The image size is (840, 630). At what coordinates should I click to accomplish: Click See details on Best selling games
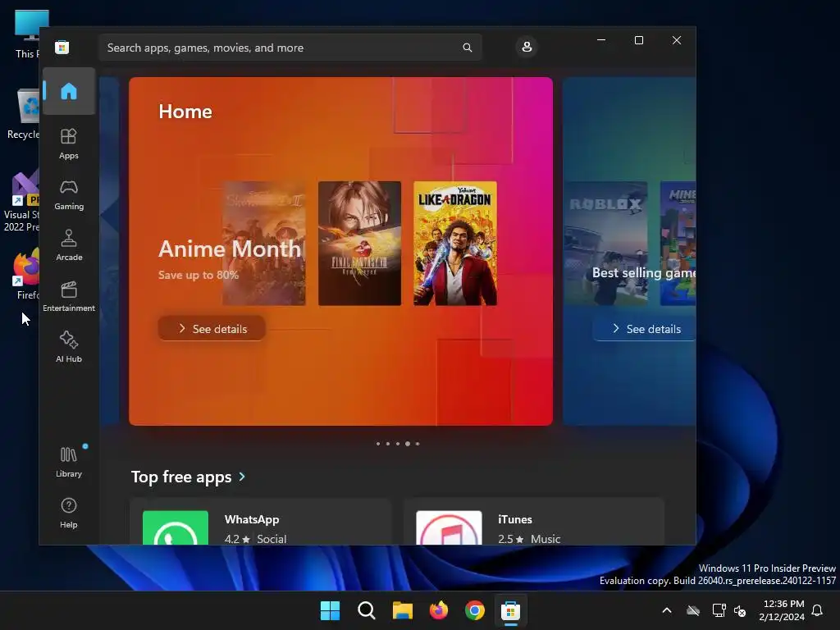pyautogui.click(x=645, y=328)
